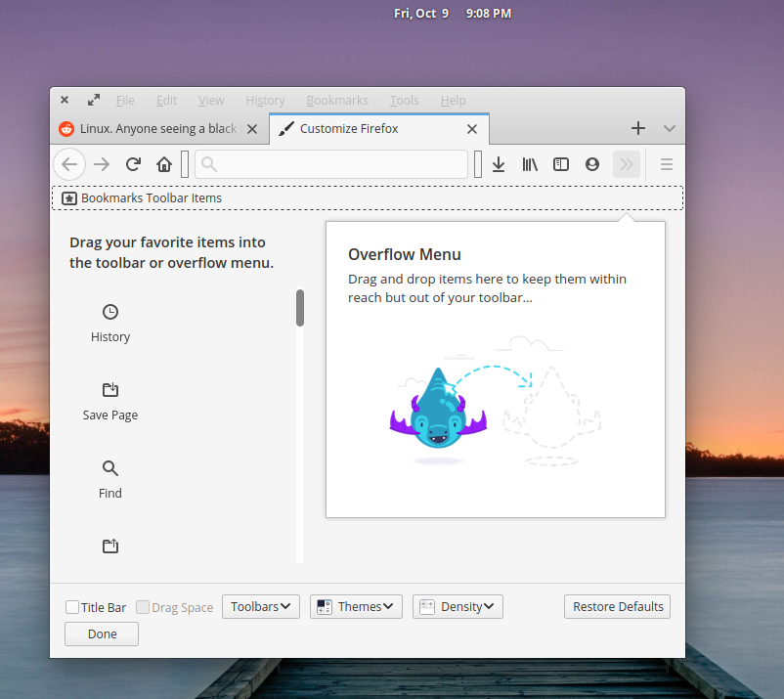The image size is (784, 699).
Task: Expand the list all tabs chevron
Action: point(670,128)
